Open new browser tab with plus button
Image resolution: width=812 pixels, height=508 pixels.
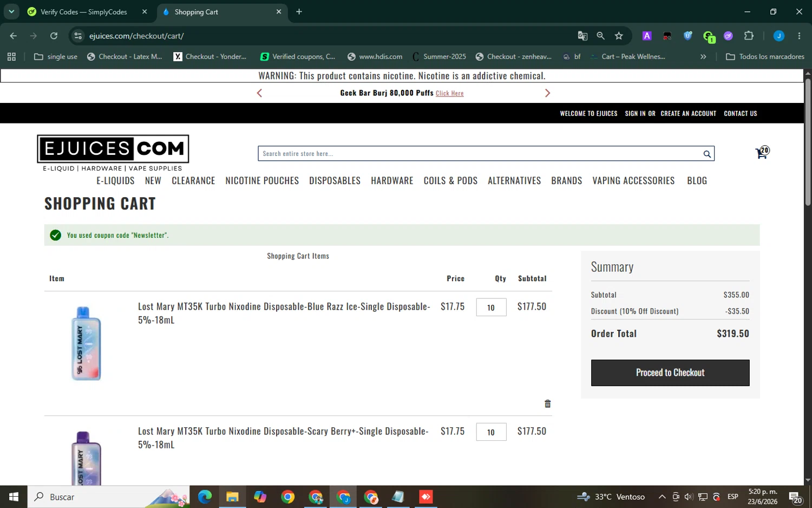tap(299, 12)
